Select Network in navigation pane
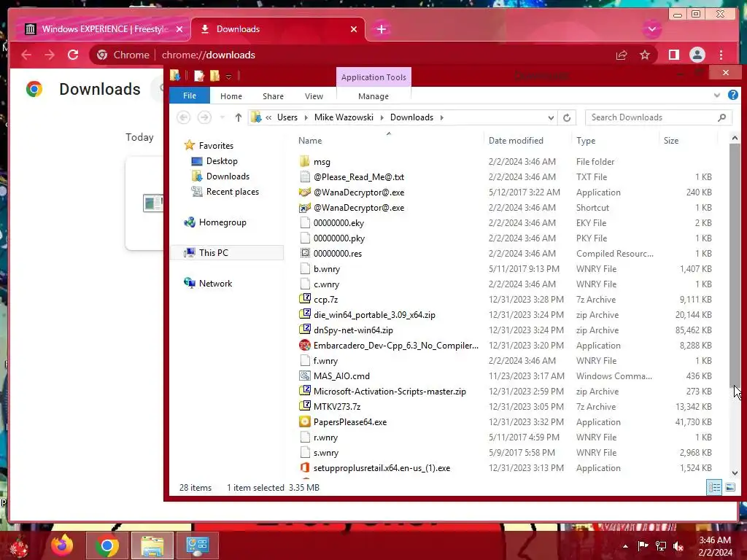 point(215,284)
